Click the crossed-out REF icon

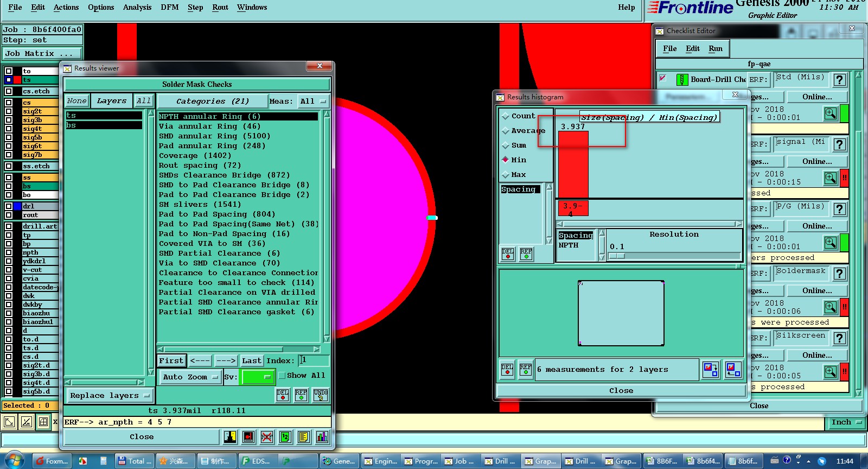tap(267, 437)
